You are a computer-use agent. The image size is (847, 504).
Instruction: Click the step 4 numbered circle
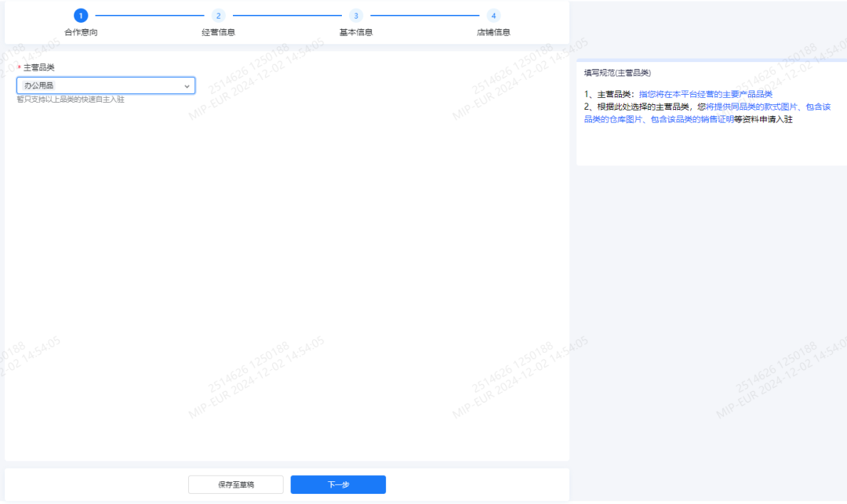tap(493, 15)
